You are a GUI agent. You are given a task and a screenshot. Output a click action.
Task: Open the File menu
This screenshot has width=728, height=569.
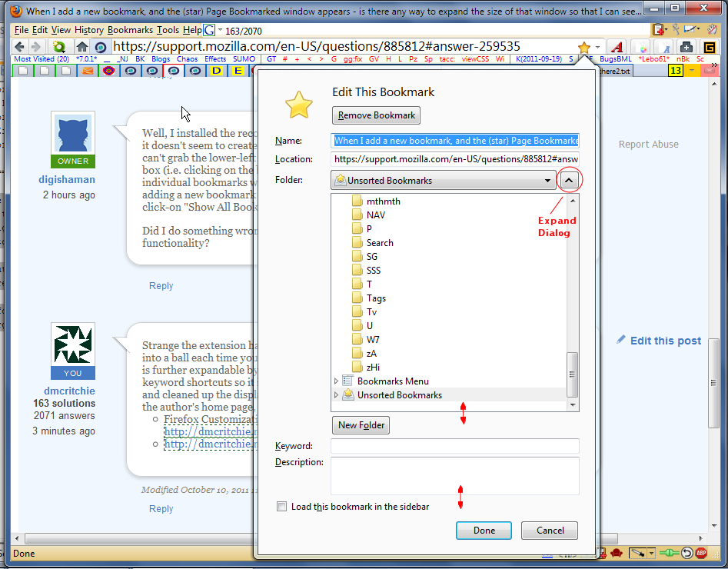(x=22, y=30)
